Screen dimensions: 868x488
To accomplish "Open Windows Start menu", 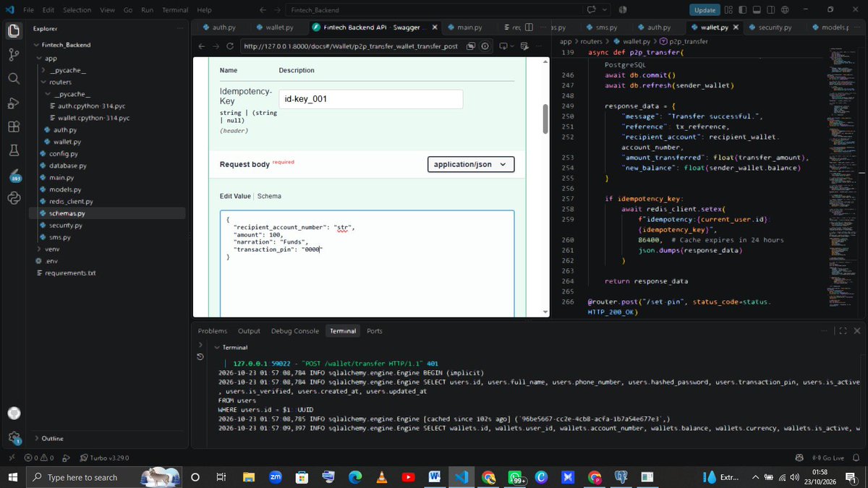I will 12,477.
